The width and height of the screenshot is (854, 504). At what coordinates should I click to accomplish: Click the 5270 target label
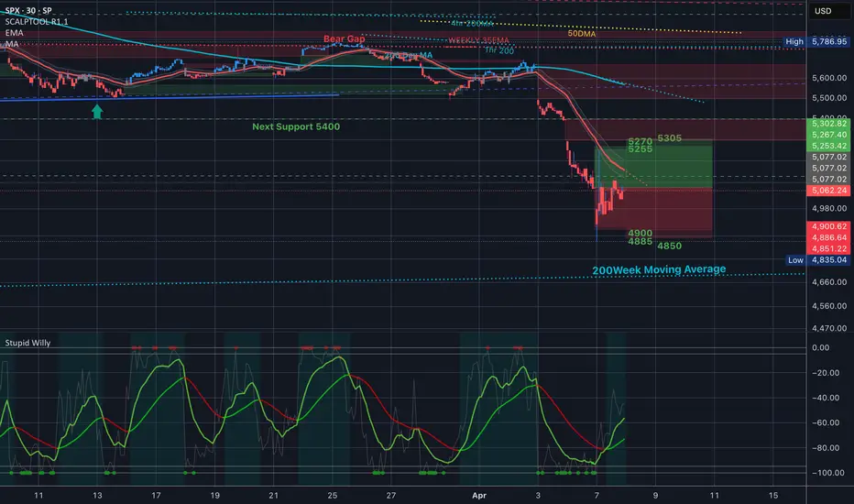click(640, 142)
